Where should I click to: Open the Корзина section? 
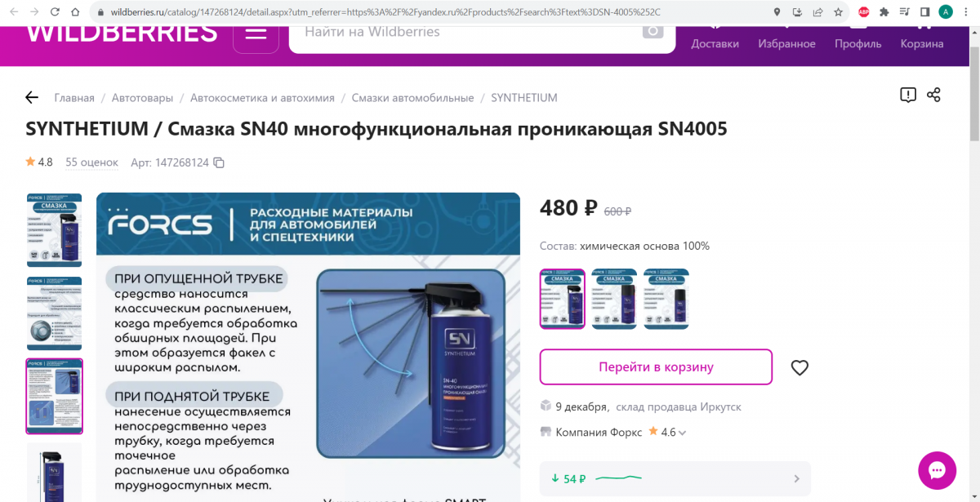(x=922, y=43)
